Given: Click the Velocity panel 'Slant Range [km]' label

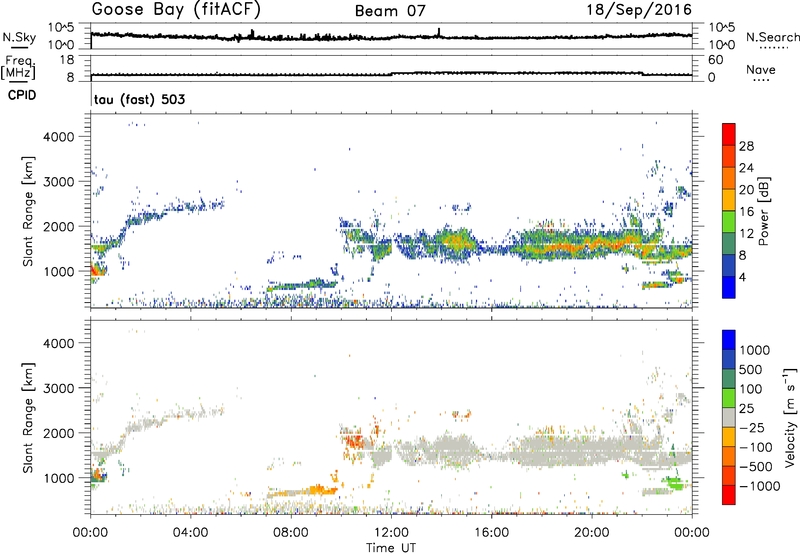Looking at the screenshot, I should coord(28,418).
